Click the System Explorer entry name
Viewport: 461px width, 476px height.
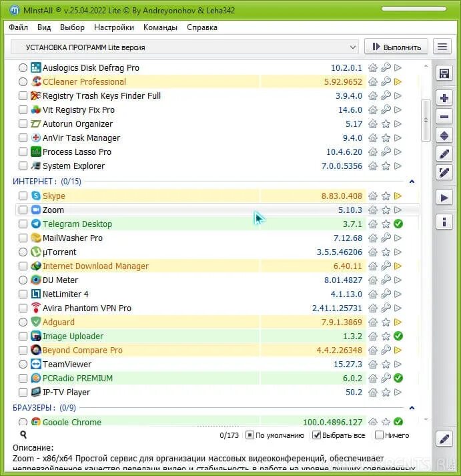point(73,166)
